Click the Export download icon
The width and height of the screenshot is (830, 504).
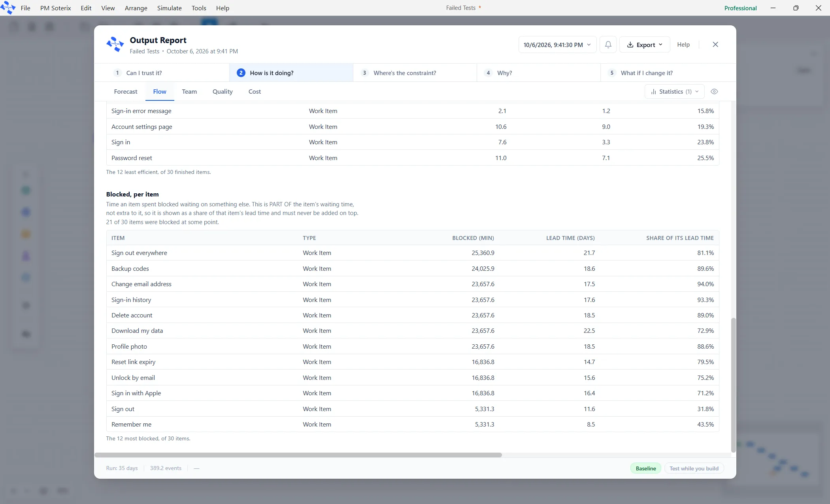click(630, 45)
